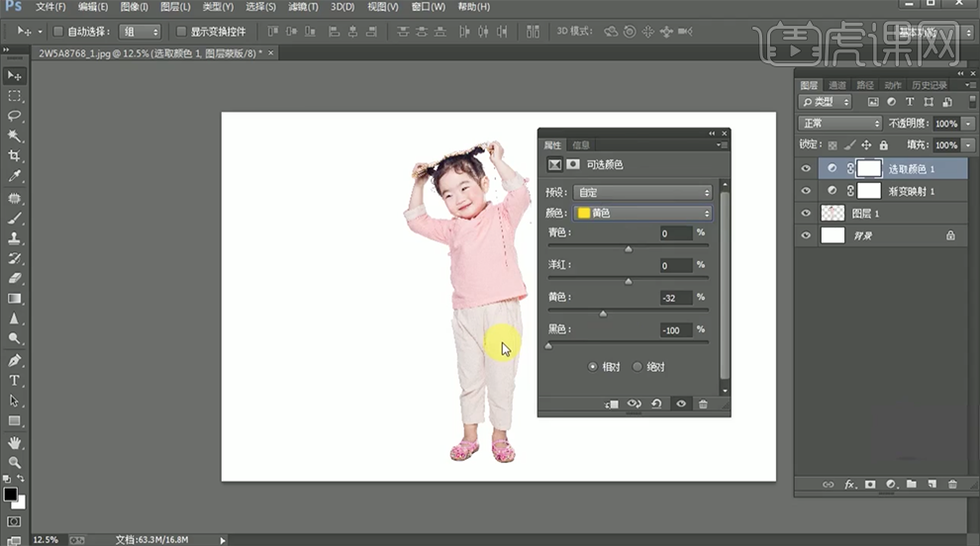Image resolution: width=980 pixels, height=546 pixels.
Task: Select the 绝对 radio button
Action: [637, 367]
